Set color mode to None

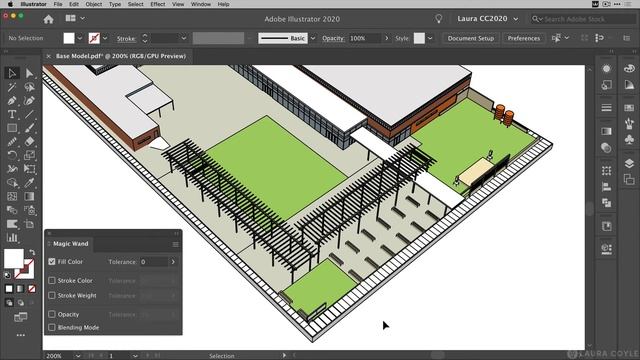pos(31,289)
